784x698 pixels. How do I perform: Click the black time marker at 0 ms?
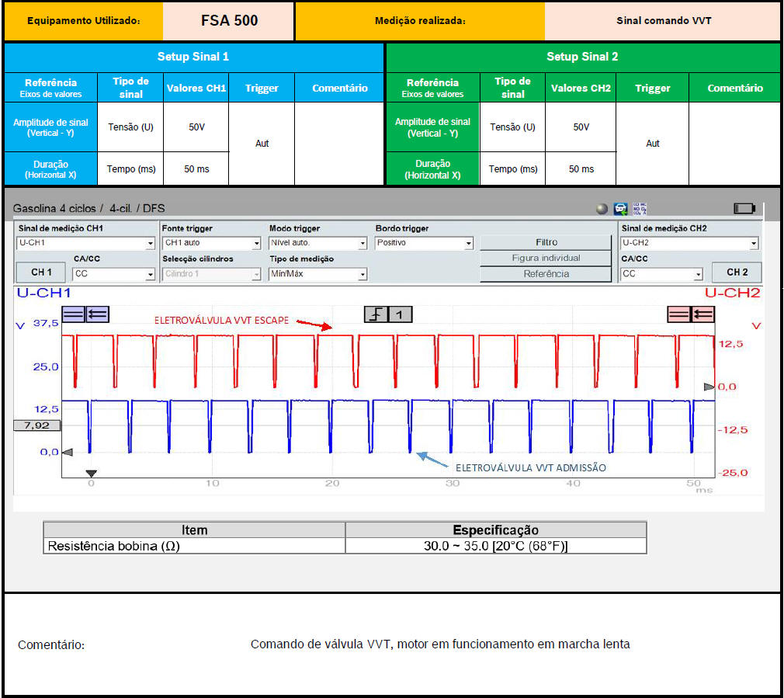pos(91,473)
